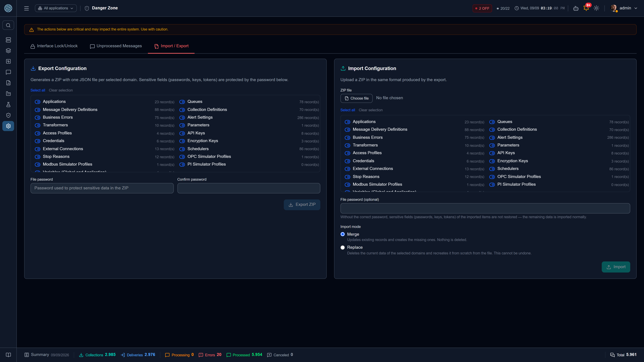
Task: Open the chart sidebar icon
Action: point(8,94)
